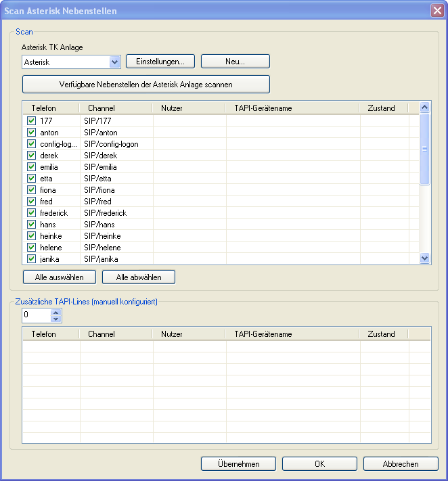The image size is (448, 481).
Task: Close the Scan Asterisk Nebenstellen dialog
Action: (436, 11)
